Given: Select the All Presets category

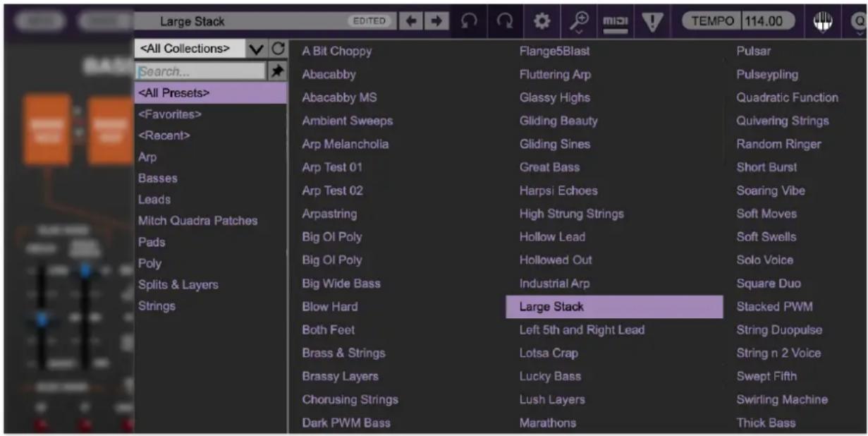Looking at the screenshot, I should coord(210,92).
